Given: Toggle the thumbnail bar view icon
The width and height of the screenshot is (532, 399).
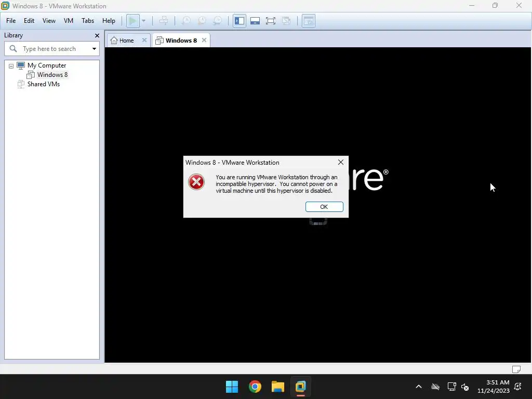Looking at the screenshot, I should [255, 21].
